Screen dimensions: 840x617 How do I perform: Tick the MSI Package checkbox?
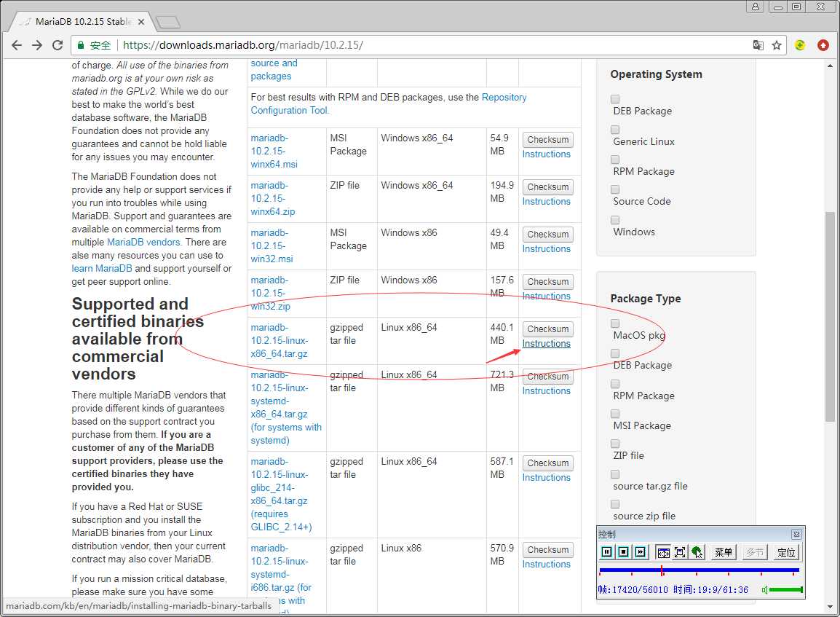(x=615, y=414)
